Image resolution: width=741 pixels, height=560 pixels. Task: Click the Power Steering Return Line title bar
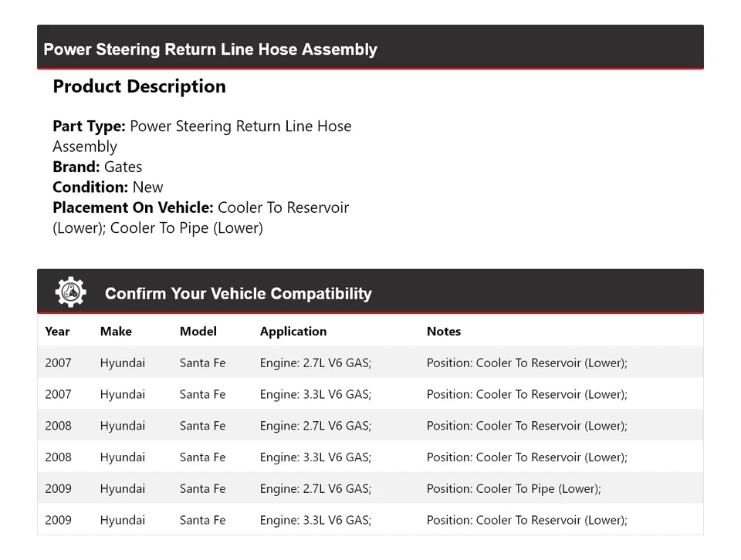coord(210,49)
